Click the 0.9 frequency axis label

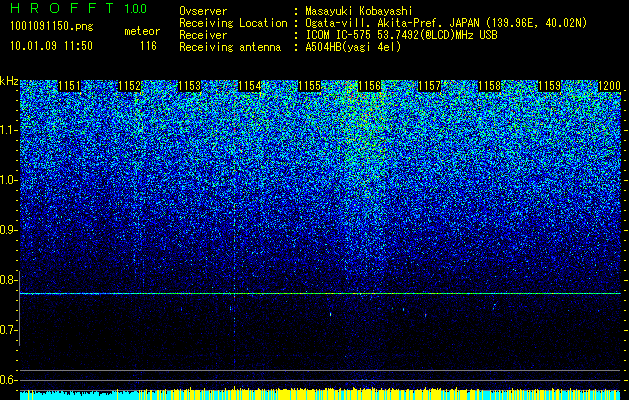point(7,230)
